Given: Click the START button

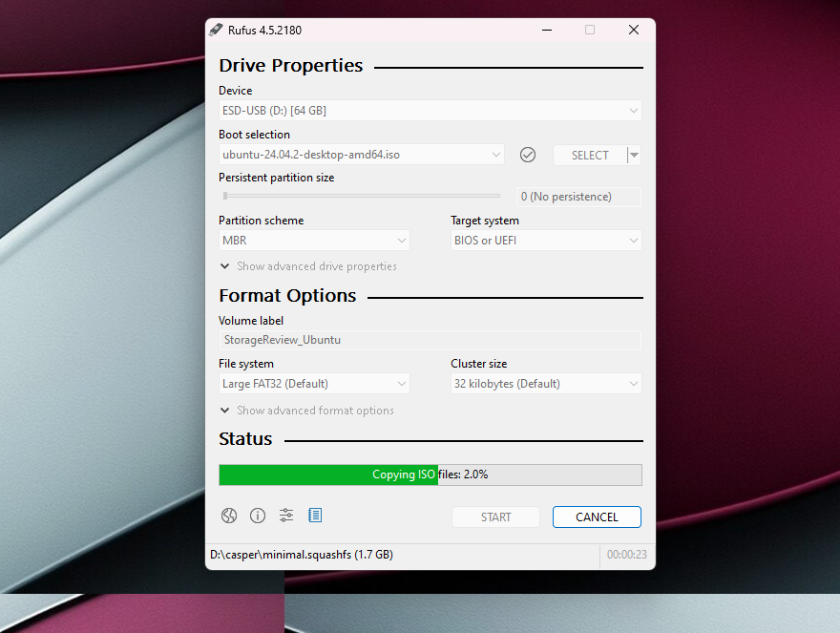Looking at the screenshot, I should (495, 517).
